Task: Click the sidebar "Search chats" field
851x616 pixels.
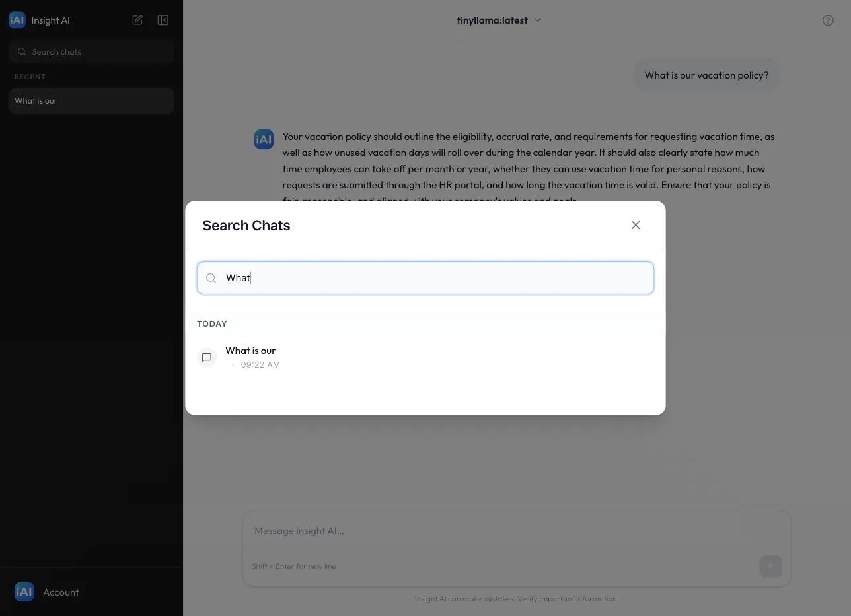Action: coord(91,51)
